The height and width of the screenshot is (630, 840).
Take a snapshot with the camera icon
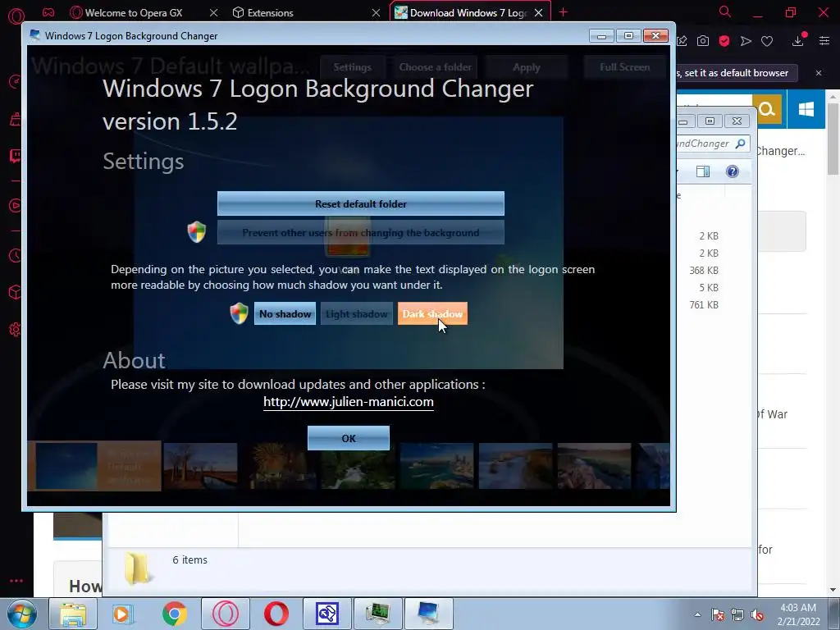703,41
